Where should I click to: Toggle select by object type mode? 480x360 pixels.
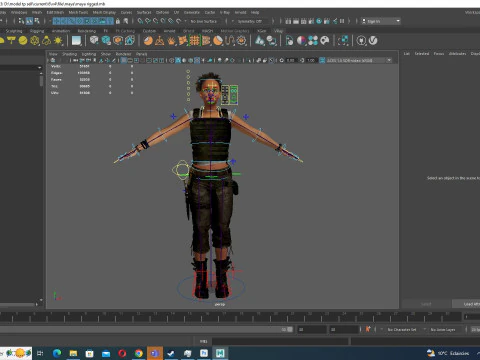[29, 21]
